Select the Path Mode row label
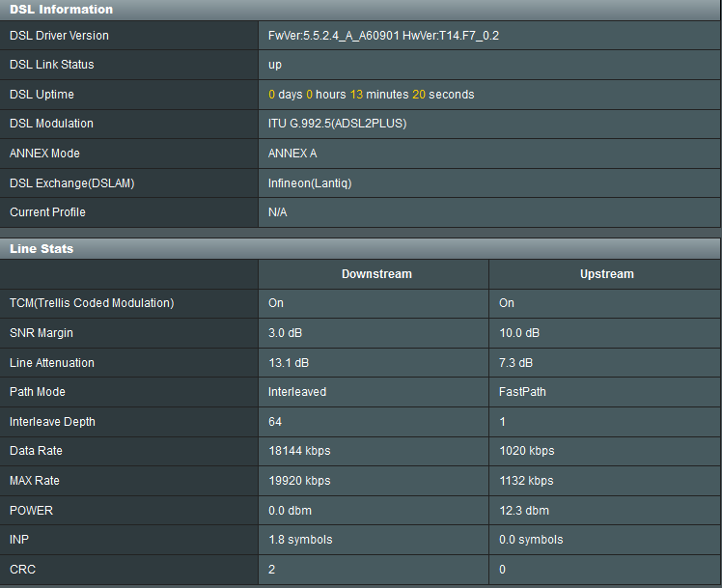This screenshot has width=722, height=588. point(38,392)
